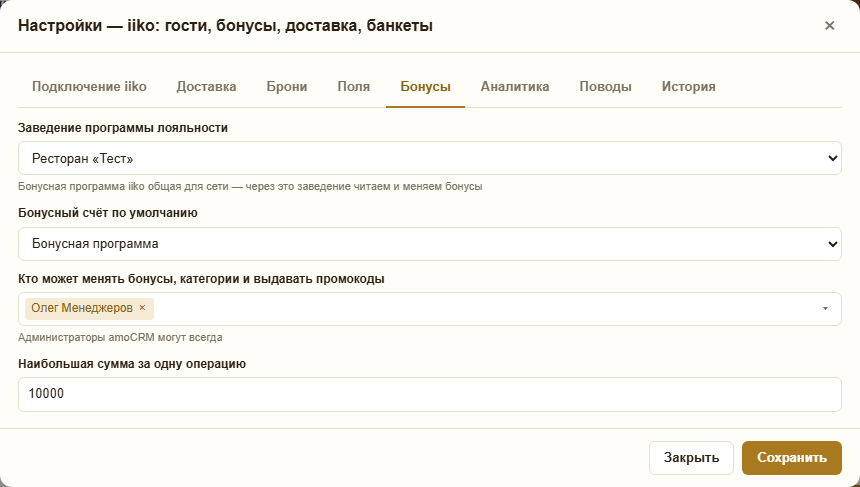Open the Подключение iiko tab

(x=89, y=86)
